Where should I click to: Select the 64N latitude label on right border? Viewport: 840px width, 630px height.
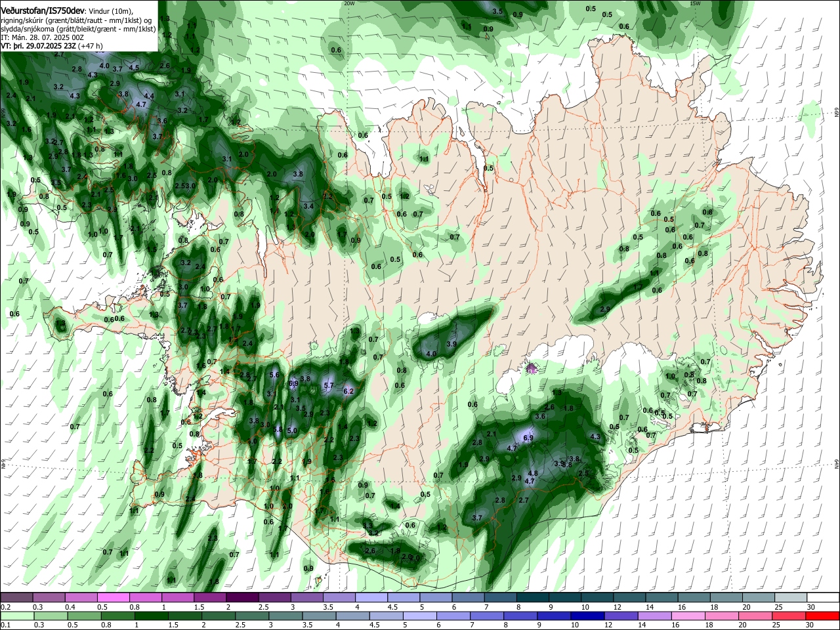[x=836, y=464]
